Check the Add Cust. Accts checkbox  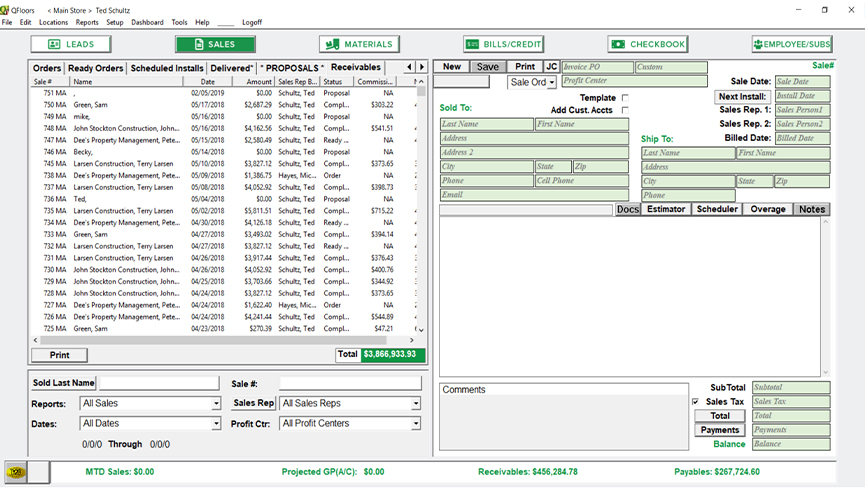click(x=625, y=110)
